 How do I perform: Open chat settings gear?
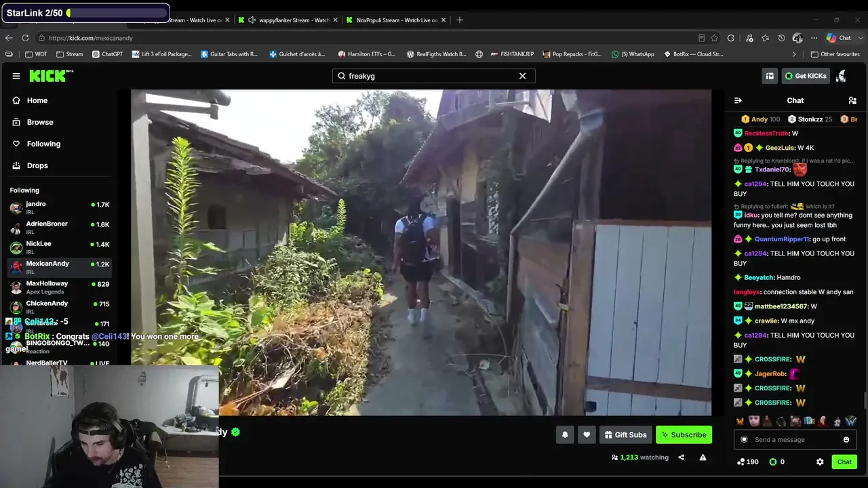coord(820,462)
